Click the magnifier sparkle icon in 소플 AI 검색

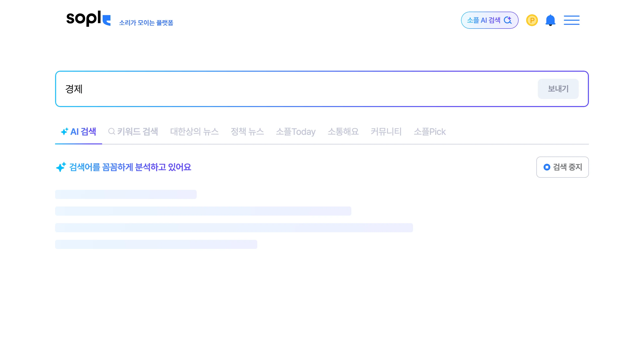point(508,20)
